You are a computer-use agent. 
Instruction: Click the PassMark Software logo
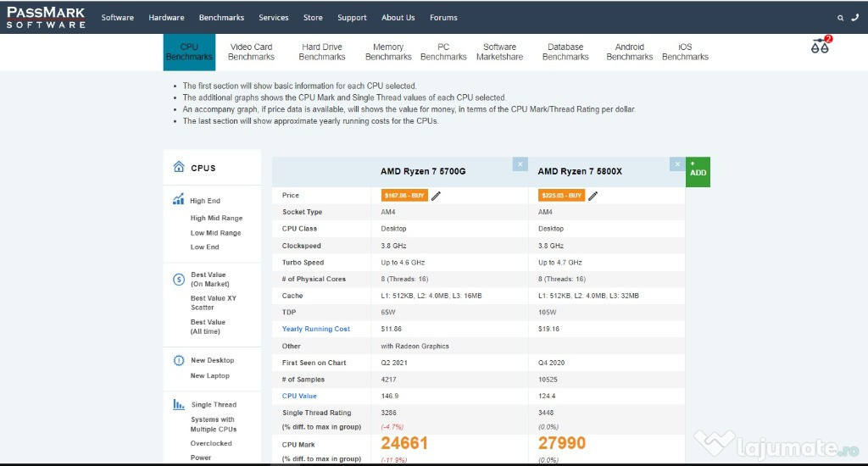46,17
